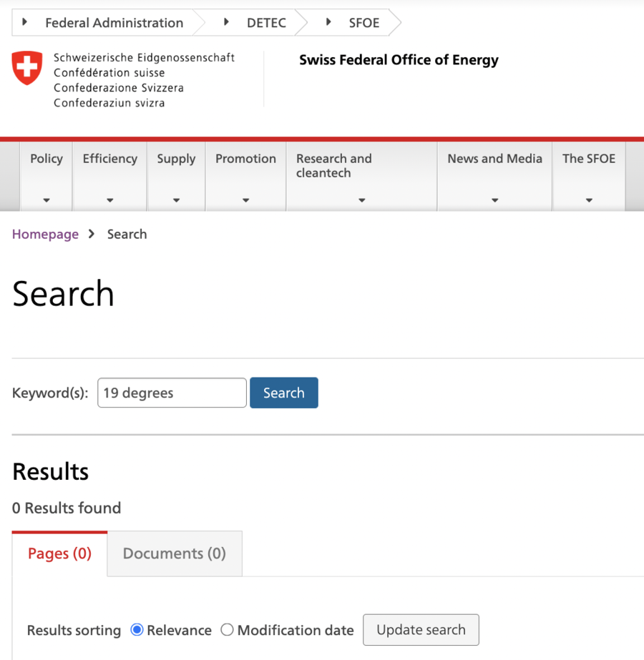Switch to the Documents (0) tab

point(175,553)
